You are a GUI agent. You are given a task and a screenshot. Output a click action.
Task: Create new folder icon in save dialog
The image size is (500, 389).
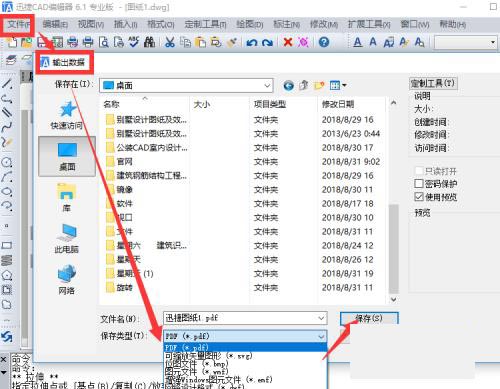(x=319, y=86)
